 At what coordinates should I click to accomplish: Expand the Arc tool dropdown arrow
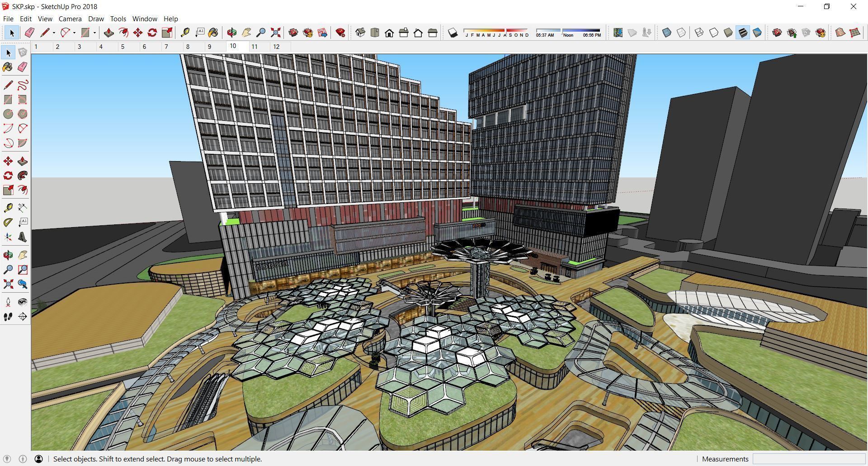point(74,33)
